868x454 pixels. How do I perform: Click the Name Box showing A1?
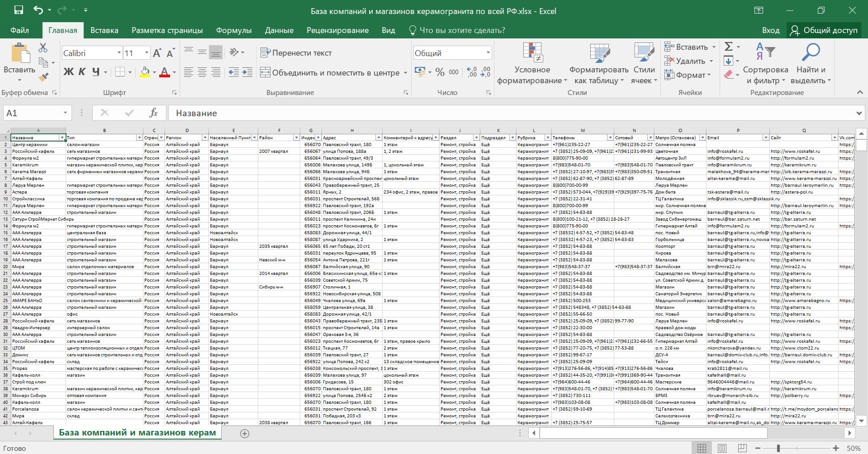coord(32,113)
